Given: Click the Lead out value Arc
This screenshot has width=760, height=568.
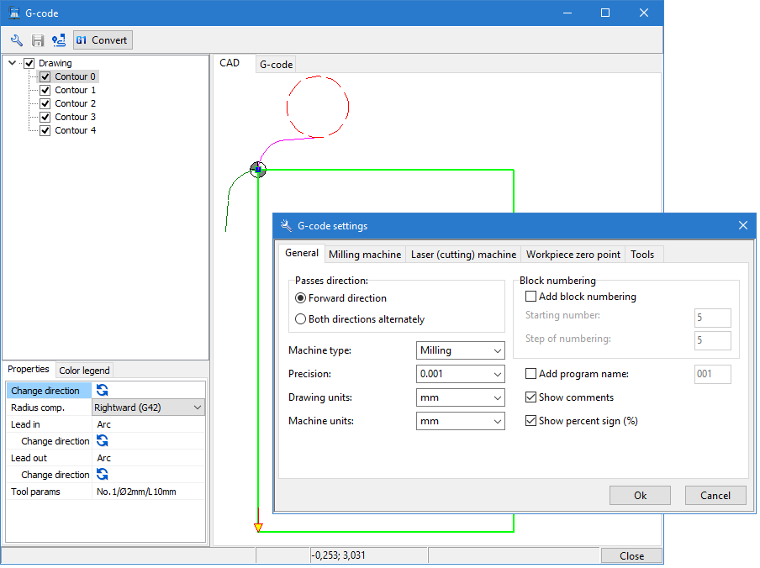Looking at the screenshot, I should click(148, 458).
